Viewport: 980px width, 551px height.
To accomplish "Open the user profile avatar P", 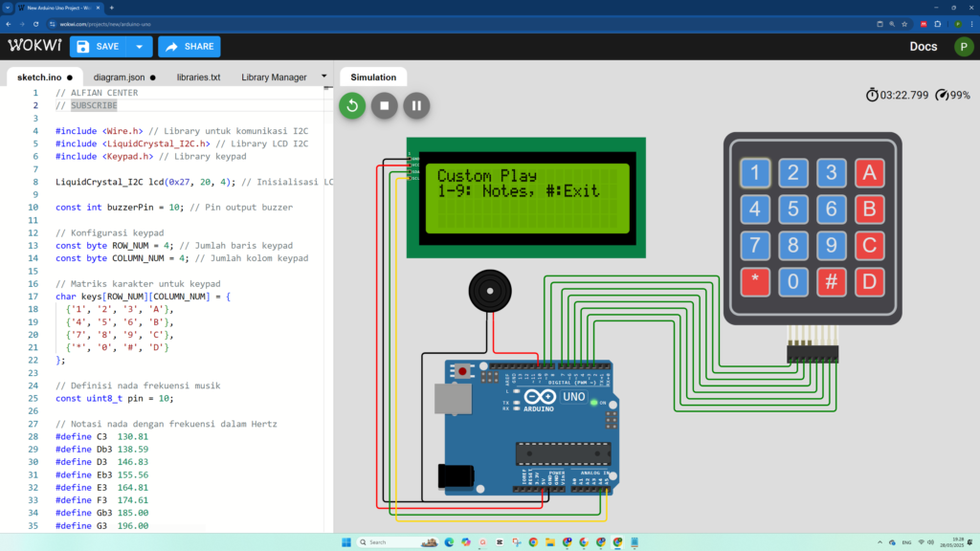I will pyautogui.click(x=963, y=46).
